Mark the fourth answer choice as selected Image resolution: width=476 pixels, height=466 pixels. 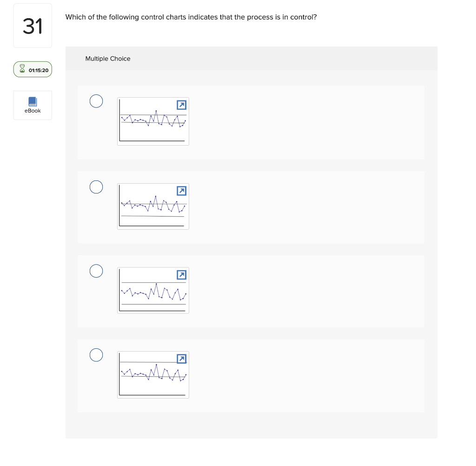96,355
